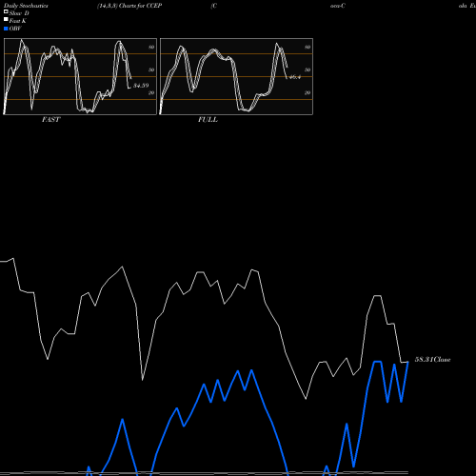Click the Fast K legend swatch
The image size is (476, 476).
(6, 19)
